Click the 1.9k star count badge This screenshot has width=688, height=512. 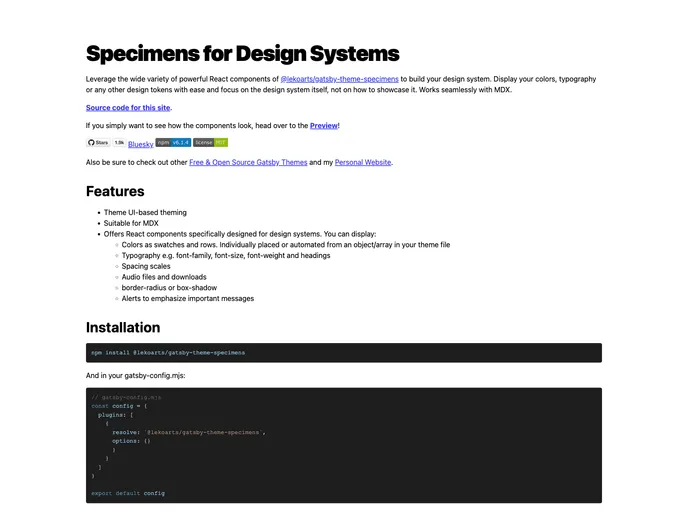click(119, 143)
